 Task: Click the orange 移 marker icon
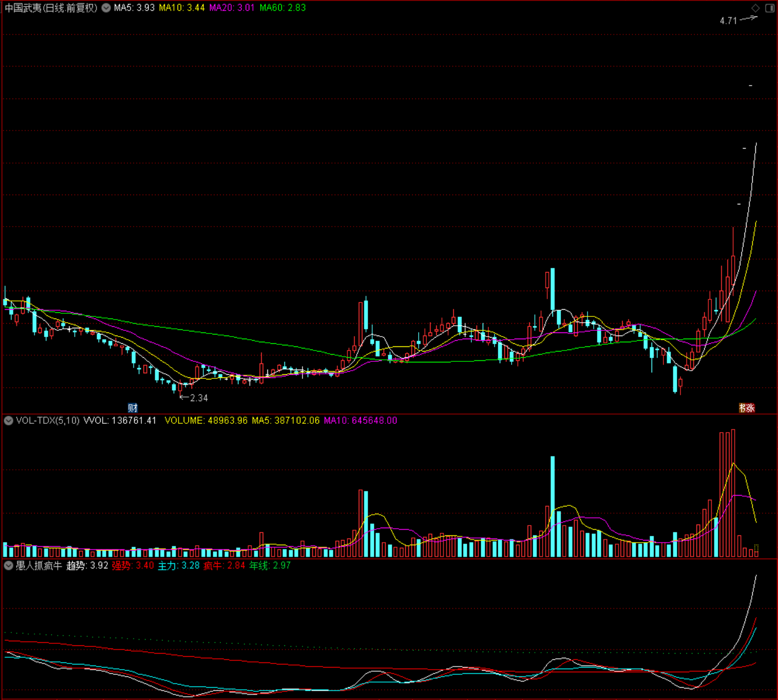point(742,408)
